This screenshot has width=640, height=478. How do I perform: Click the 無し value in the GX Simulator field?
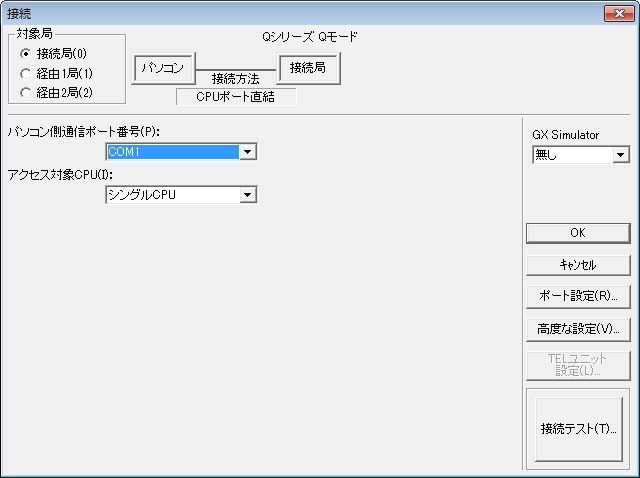pos(571,155)
